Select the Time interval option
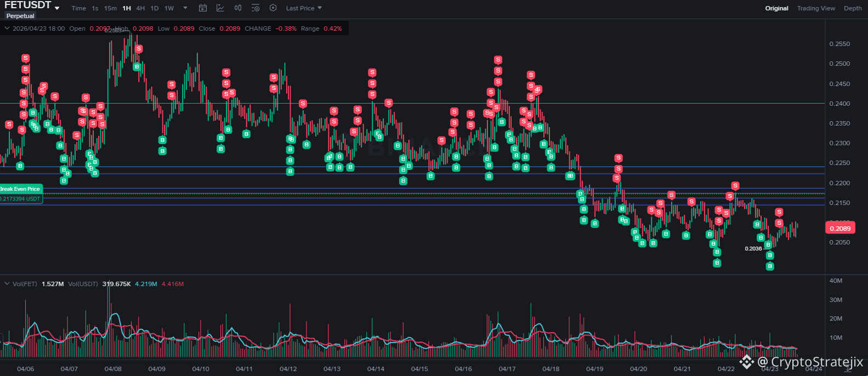Image resolution: width=868 pixels, height=376 pixels. (x=79, y=8)
